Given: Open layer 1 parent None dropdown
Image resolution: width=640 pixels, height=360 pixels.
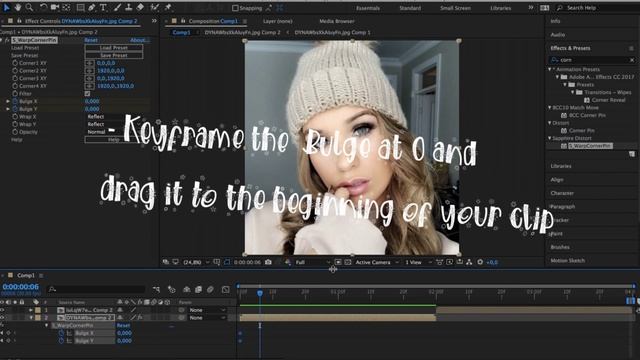Looking at the screenshot, I should point(207,310).
